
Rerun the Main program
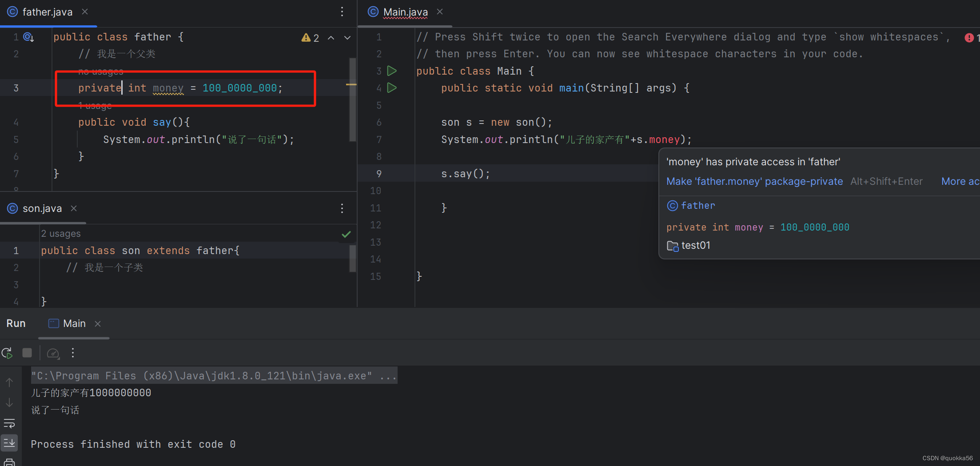(x=7, y=353)
